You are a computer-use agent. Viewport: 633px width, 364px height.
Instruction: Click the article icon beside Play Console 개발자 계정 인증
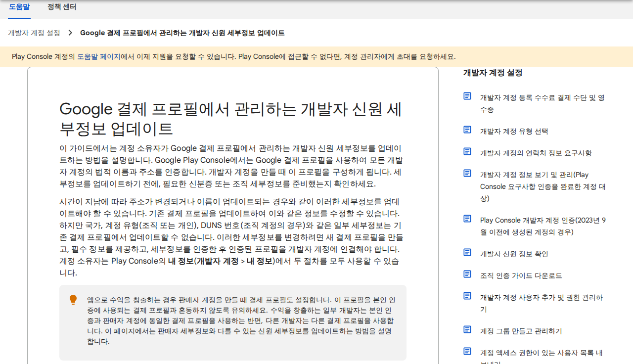click(467, 219)
